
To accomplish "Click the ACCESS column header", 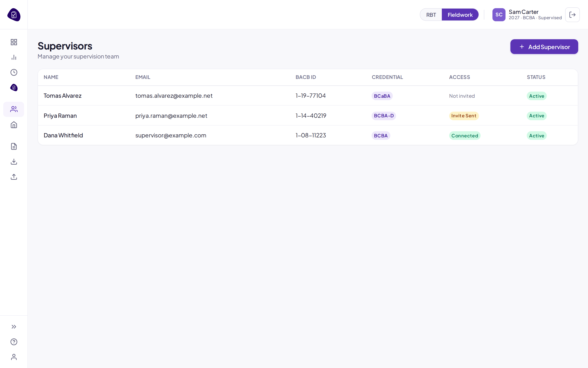I will click(459, 77).
